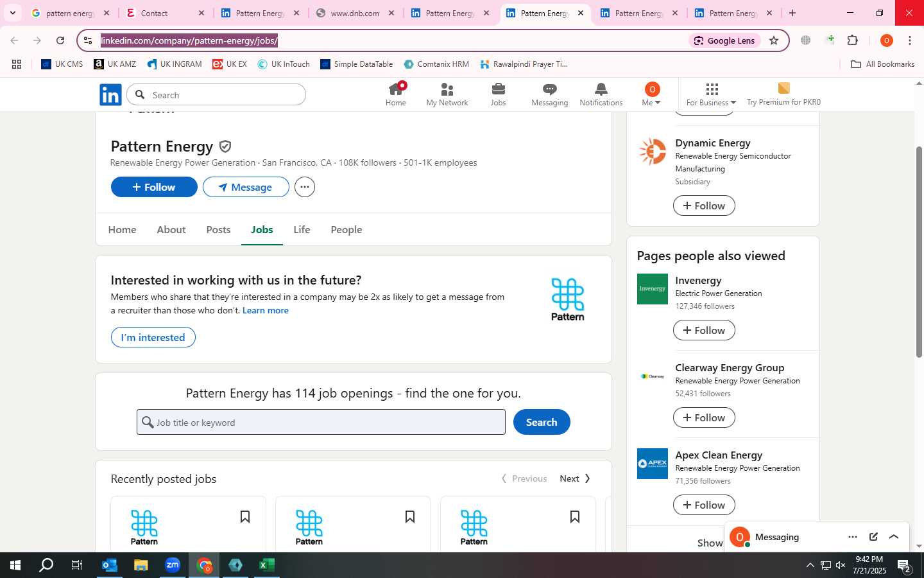924x578 pixels.
Task: Open the Dynamic Energy page link
Action: pos(713,143)
